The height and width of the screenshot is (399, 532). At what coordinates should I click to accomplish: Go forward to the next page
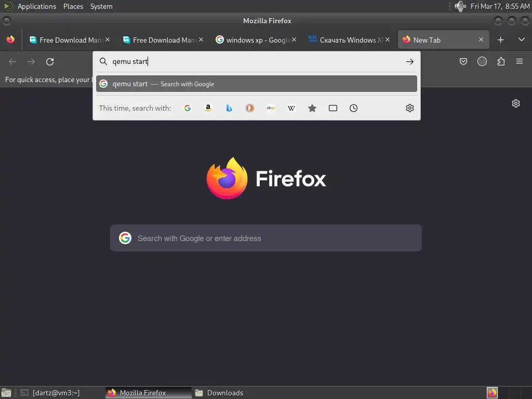coord(31,62)
